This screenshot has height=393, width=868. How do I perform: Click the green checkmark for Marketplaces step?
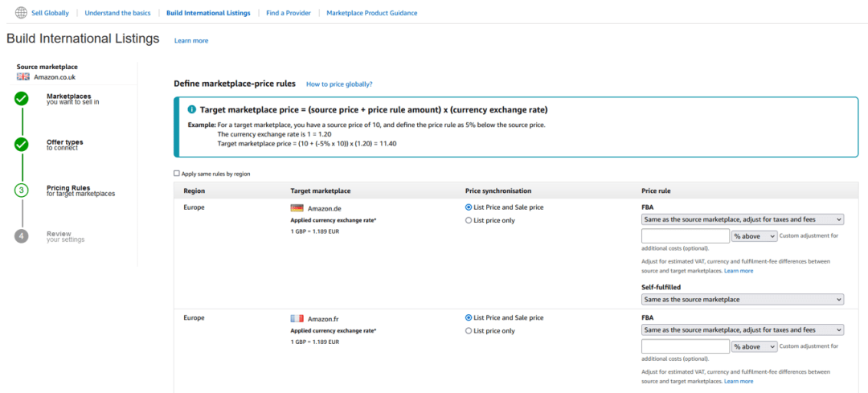[x=22, y=99]
